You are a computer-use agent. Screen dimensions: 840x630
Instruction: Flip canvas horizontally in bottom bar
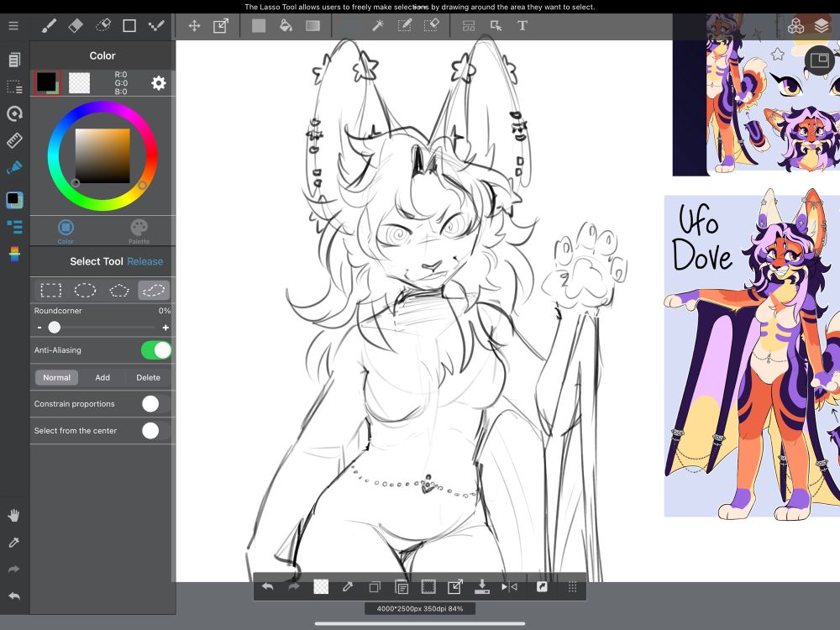click(x=509, y=586)
